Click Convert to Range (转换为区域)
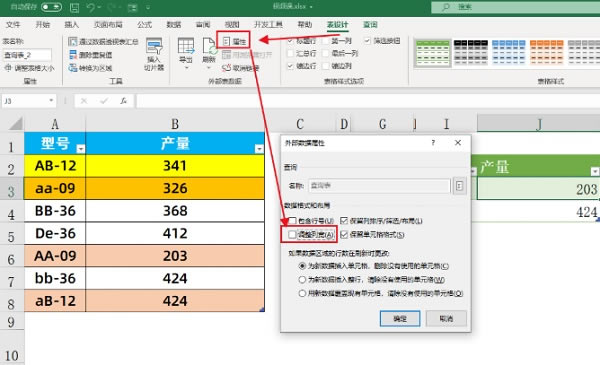600x365 pixels. coord(90,68)
